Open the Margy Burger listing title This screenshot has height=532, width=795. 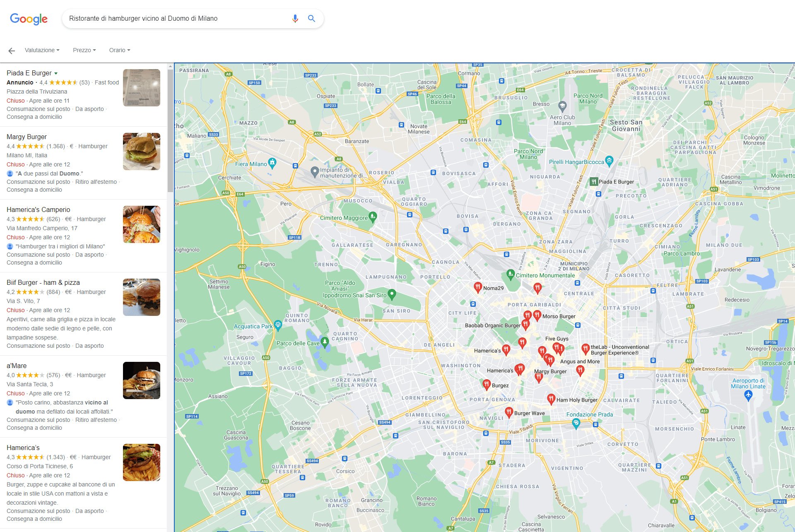click(x=26, y=137)
